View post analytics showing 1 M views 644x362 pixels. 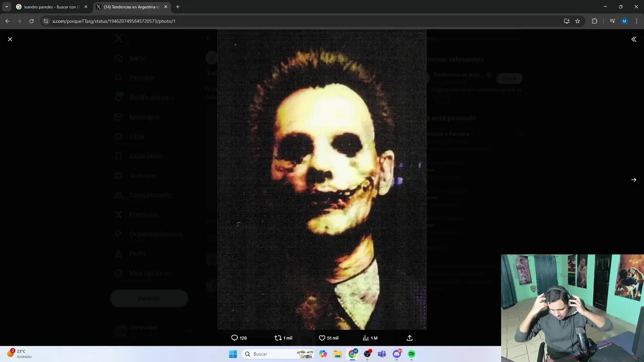coord(370,338)
